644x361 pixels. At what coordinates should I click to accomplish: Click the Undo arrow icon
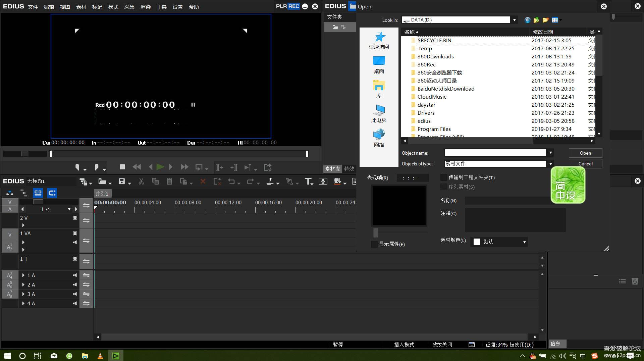[x=231, y=182]
